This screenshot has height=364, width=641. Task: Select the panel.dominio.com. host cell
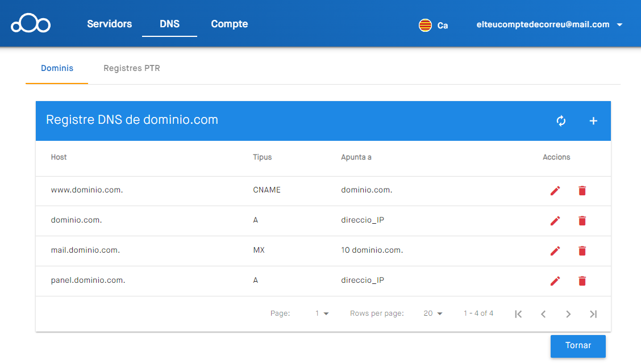pos(88,281)
